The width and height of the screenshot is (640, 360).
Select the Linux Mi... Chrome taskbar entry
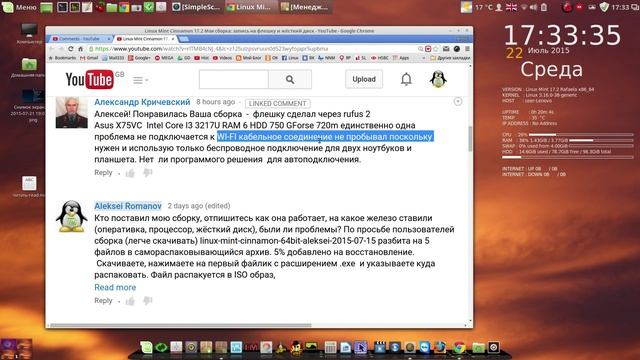[x=251, y=7]
